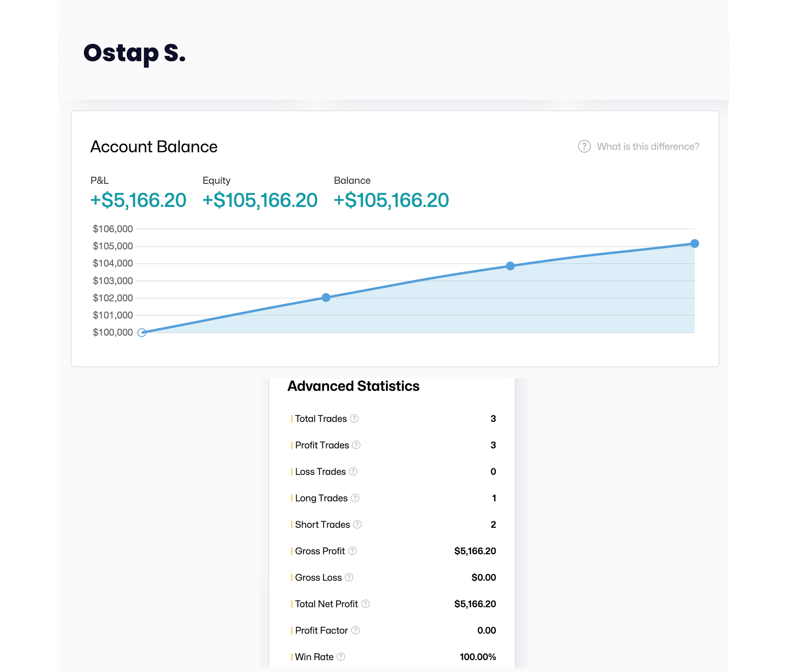Click help icon beside Gross Loss
The height and width of the screenshot is (672, 788).
point(349,577)
